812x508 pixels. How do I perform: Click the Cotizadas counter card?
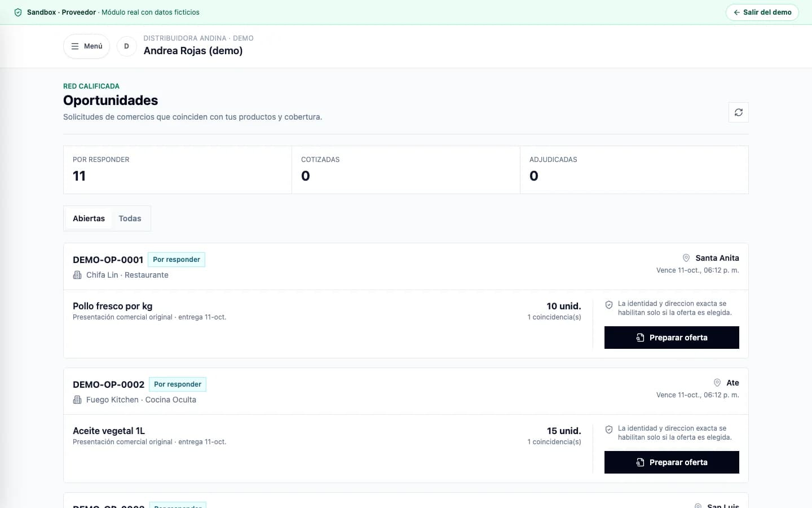(x=406, y=170)
